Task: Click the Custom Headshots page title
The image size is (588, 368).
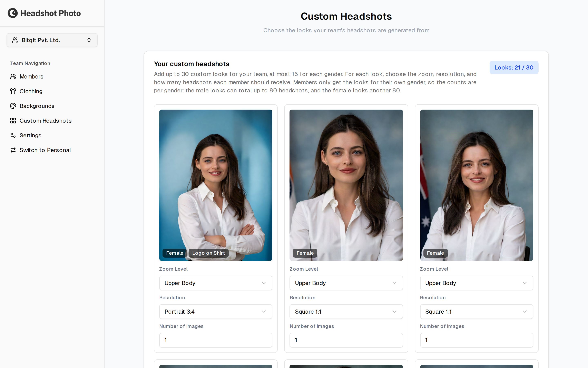Action: 346,16
